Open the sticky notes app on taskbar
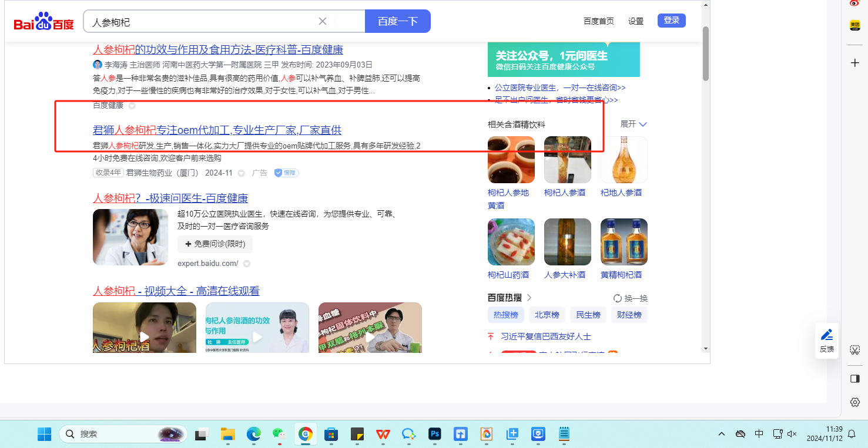The width and height of the screenshot is (868, 448). pos(357,434)
